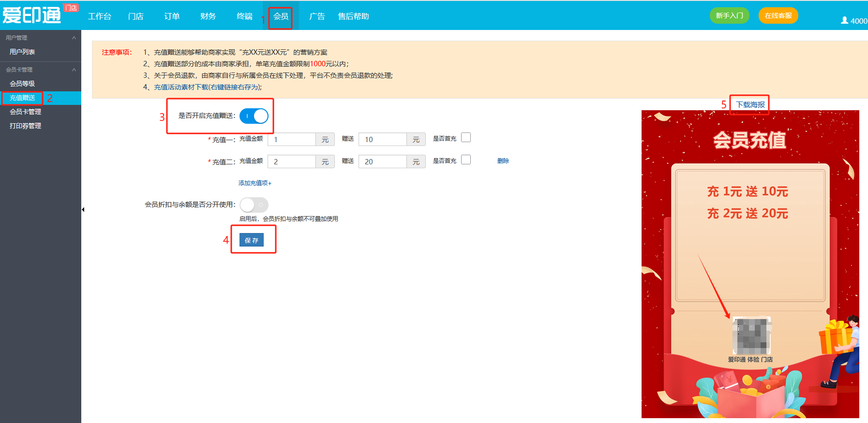
Task: Click the QR code on the poster
Action: pyautogui.click(x=750, y=335)
